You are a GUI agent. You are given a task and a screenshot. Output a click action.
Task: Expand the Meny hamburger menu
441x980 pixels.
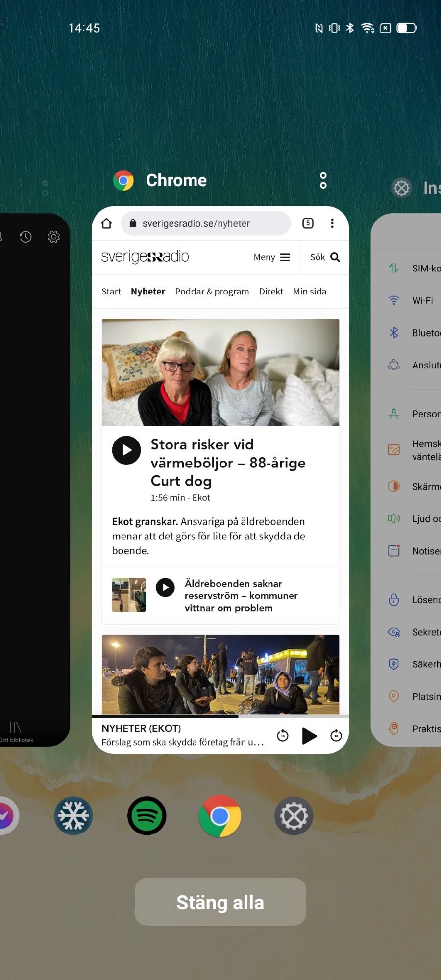coord(272,257)
